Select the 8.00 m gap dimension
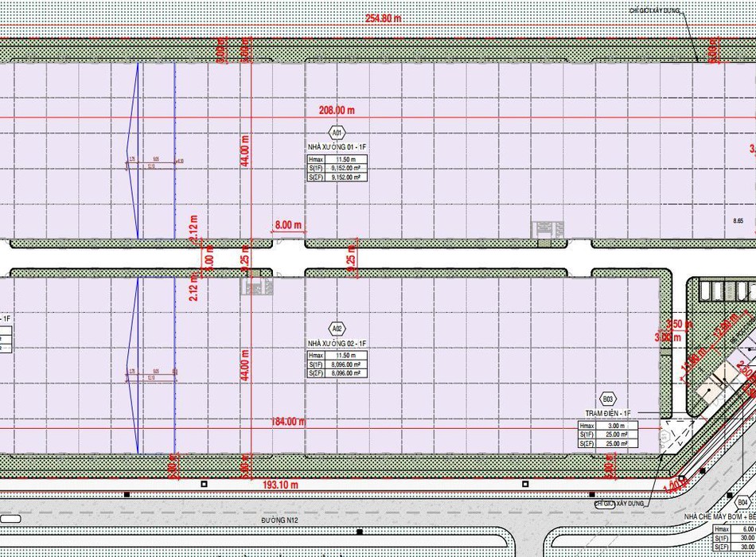The image size is (756, 557). 288,225
